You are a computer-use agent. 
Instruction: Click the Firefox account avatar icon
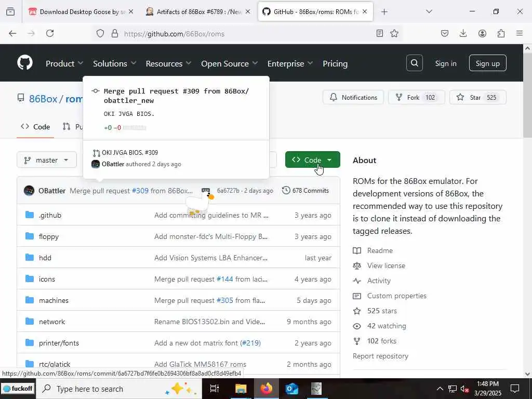pyautogui.click(x=482, y=33)
